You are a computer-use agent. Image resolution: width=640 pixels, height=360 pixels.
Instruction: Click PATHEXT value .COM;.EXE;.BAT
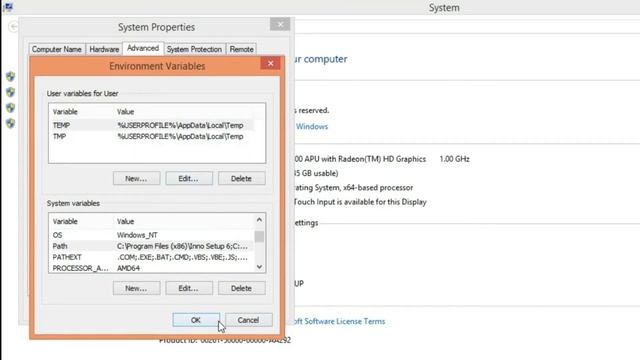coord(182,257)
